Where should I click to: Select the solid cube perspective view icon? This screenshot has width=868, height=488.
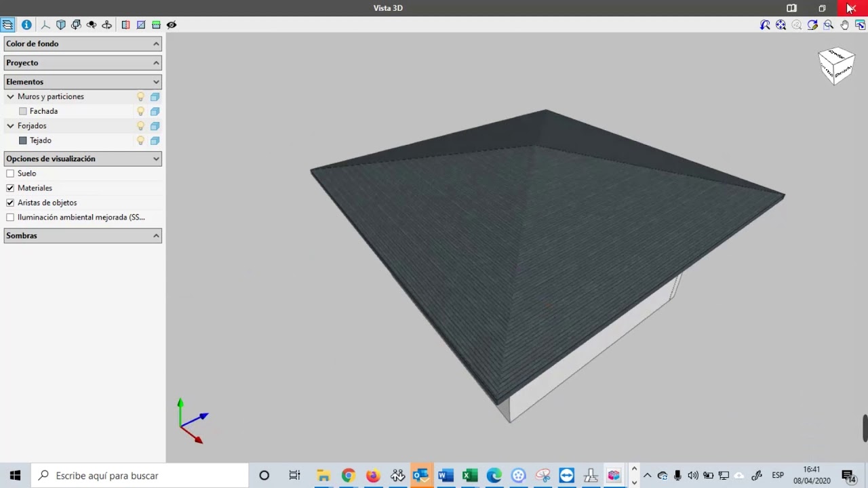tap(61, 24)
